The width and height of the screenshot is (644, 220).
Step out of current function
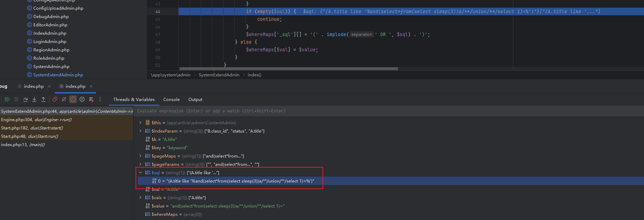point(43,99)
